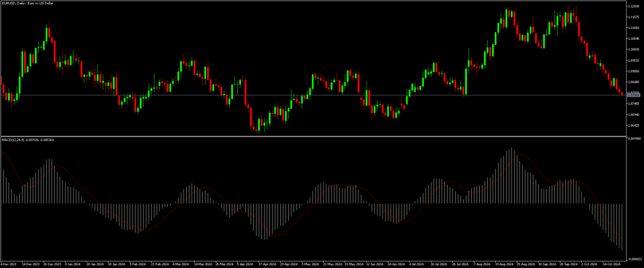Select the 9 Feb 2024 date label

point(138,265)
